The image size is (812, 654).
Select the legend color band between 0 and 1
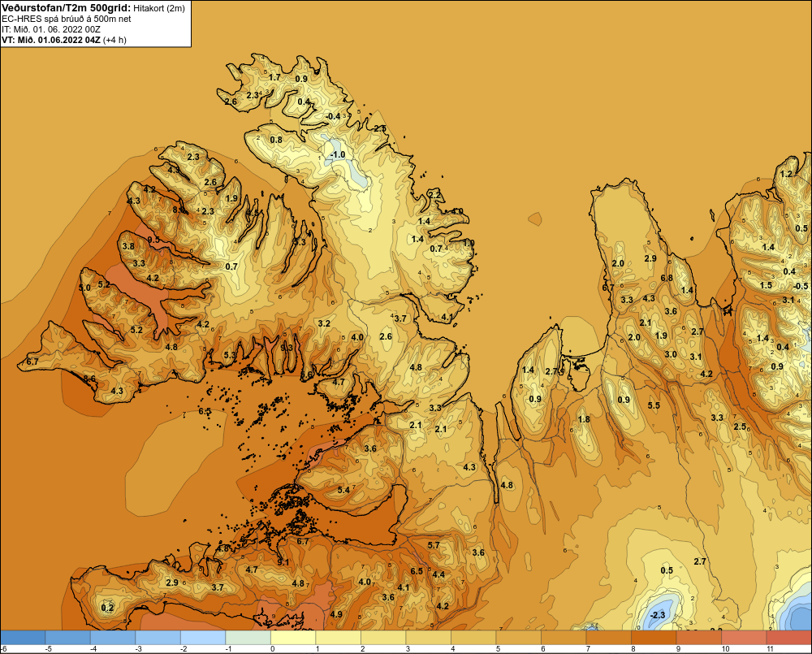(293, 638)
